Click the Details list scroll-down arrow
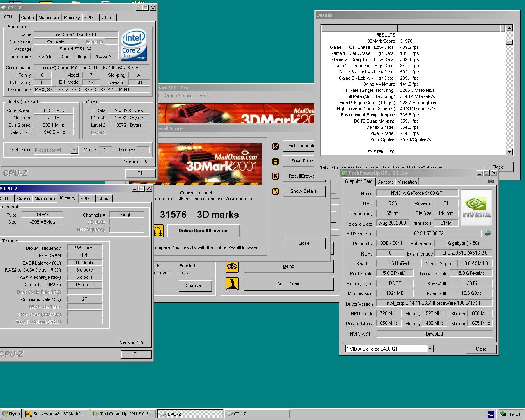Image resolution: width=525 pixels, height=420 pixels. [509, 152]
